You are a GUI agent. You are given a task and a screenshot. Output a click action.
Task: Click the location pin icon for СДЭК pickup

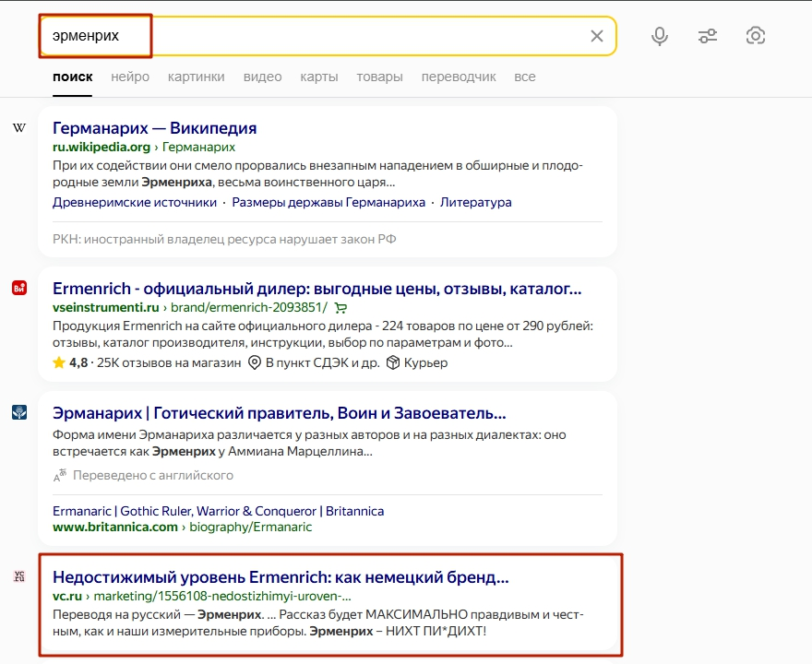point(255,362)
